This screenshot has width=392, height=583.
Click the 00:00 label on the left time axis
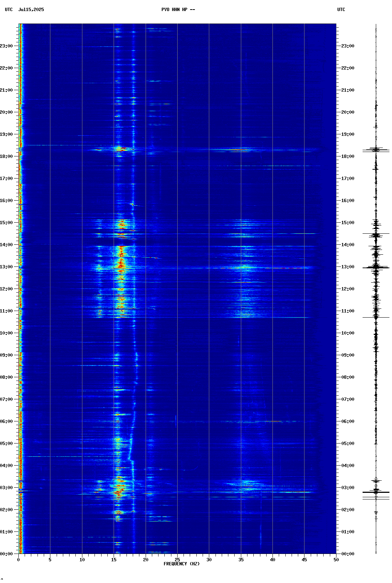6,554
